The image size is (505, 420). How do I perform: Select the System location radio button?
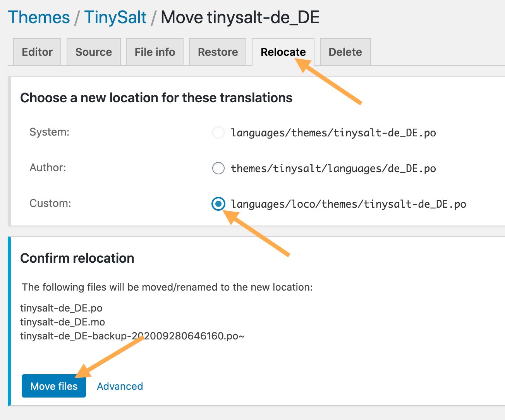click(218, 133)
